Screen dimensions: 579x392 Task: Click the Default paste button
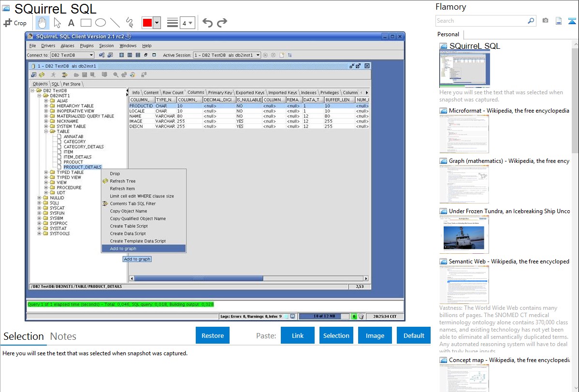414,335
